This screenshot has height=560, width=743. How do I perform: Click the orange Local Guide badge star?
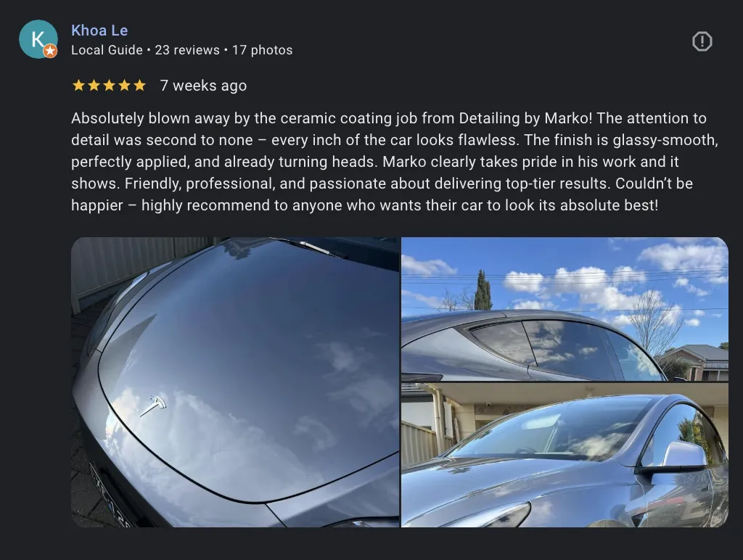point(50,52)
